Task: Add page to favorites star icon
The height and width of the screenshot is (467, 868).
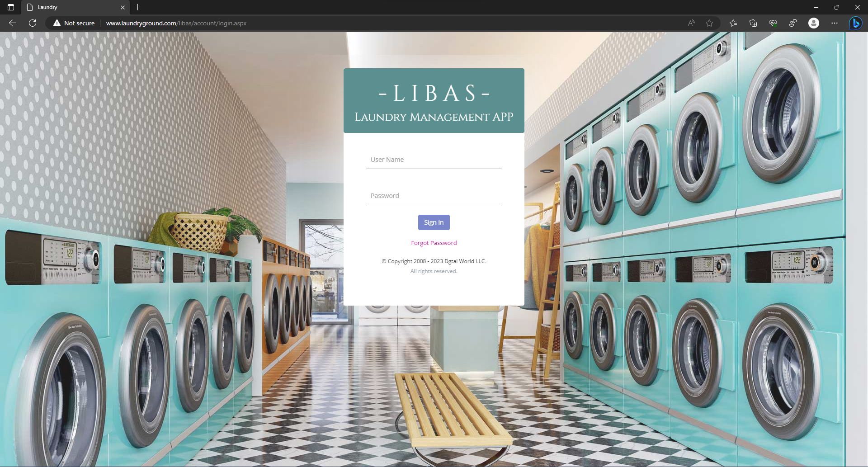Action: [709, 23]
